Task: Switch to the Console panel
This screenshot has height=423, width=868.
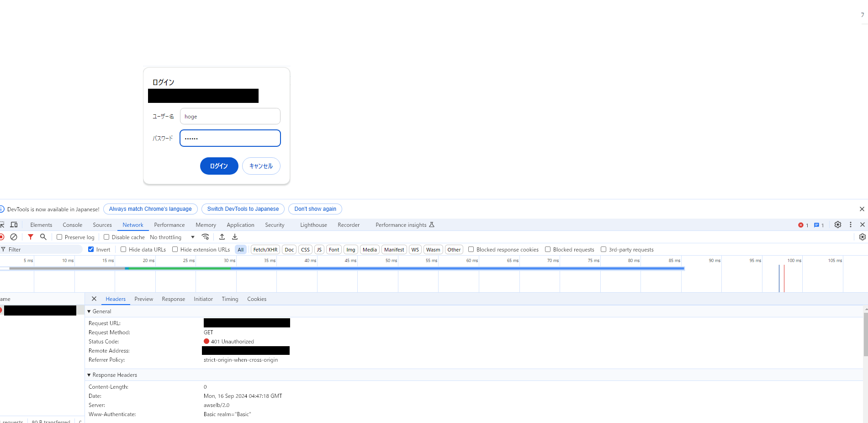Action: coord(72,225)
